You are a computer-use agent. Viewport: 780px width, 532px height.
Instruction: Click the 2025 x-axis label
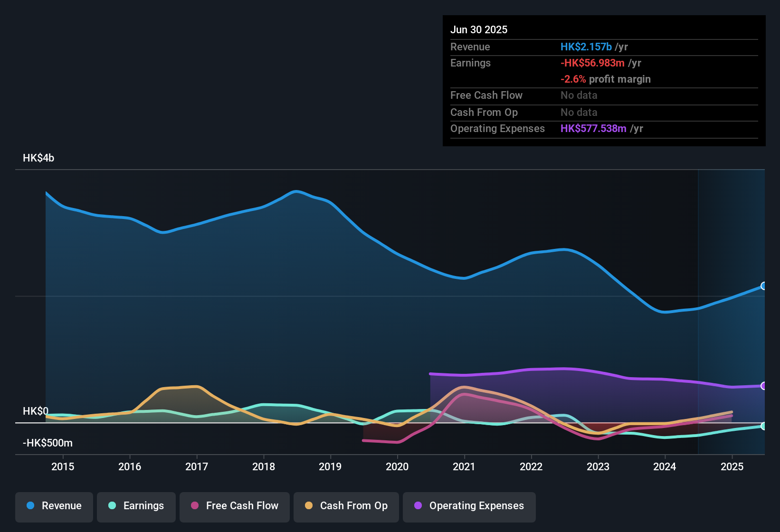tap(732, 466)
